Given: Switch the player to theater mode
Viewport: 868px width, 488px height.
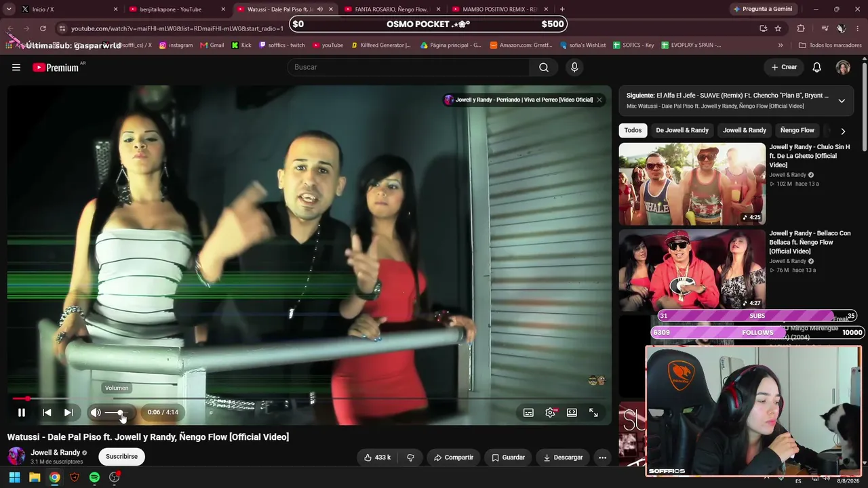Looking at the screenshot, I should point(572,412).
